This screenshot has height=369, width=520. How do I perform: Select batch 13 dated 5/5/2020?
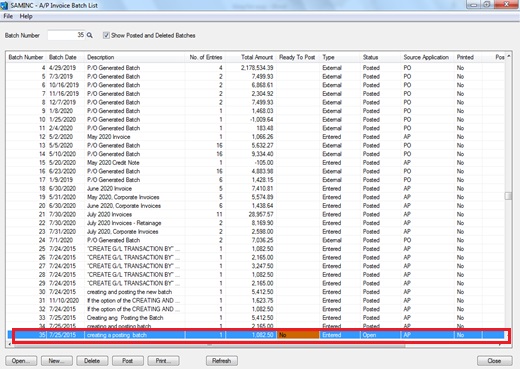(255, 146)
